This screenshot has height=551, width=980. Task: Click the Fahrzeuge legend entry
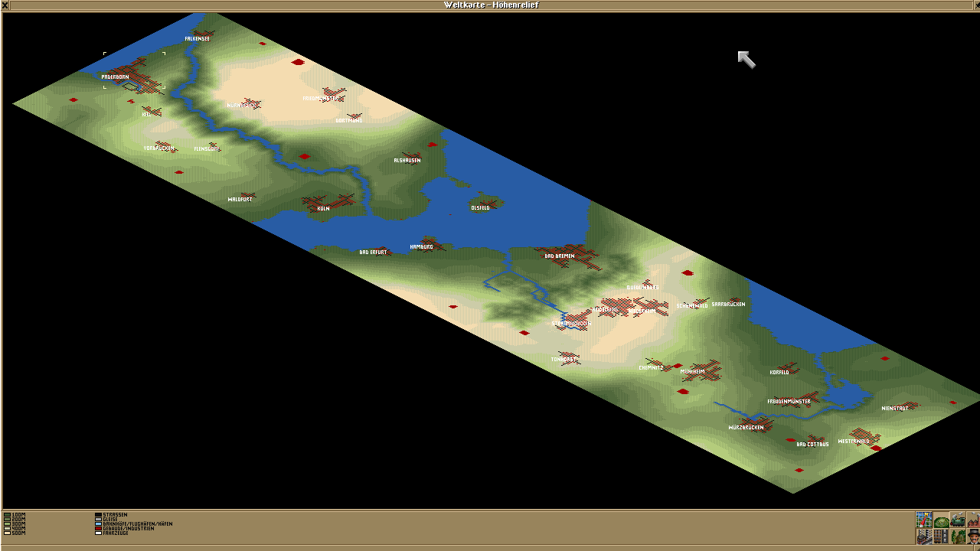115,533
